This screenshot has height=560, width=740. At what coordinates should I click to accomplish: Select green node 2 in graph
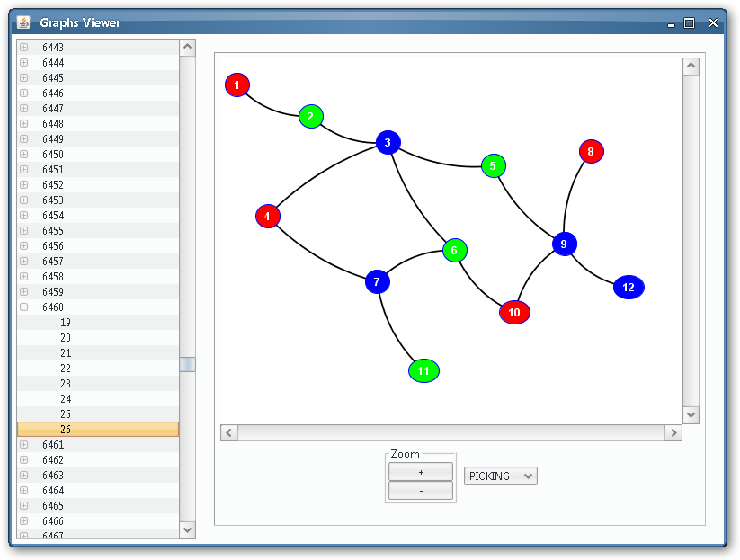(310, 116)
